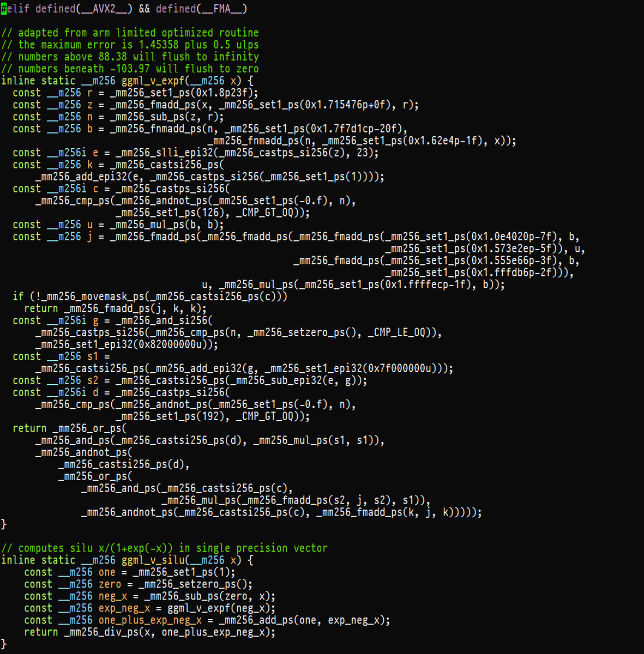Click the standalone '_mm256_andnot_ps(' line
The height and width of the screenshot is (654, 644).
click(84, 452)
